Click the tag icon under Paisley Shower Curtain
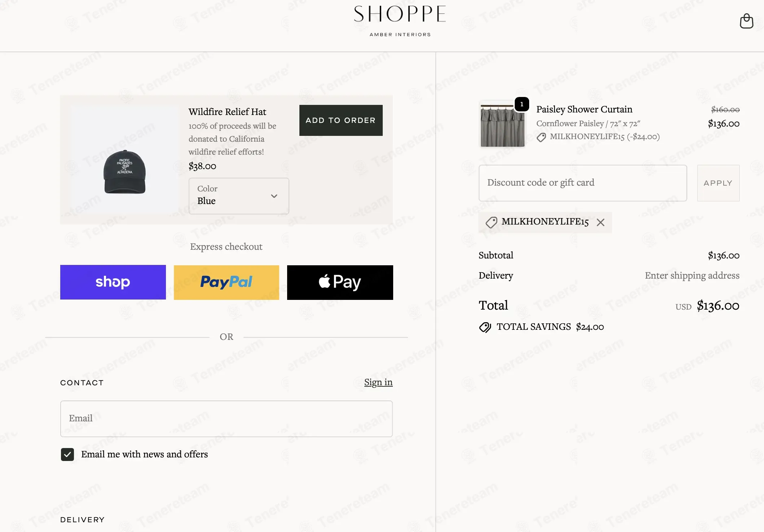 pyautogui.click(x=541, y=137)
